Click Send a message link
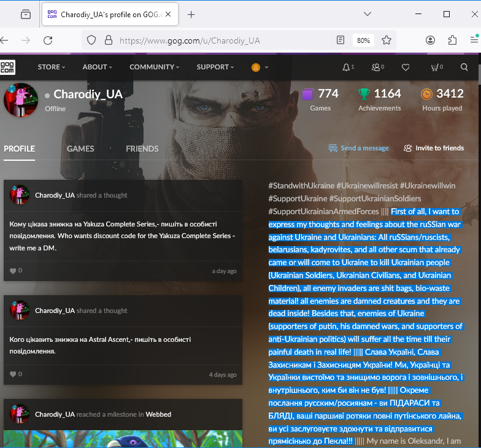 pos(358,149)
